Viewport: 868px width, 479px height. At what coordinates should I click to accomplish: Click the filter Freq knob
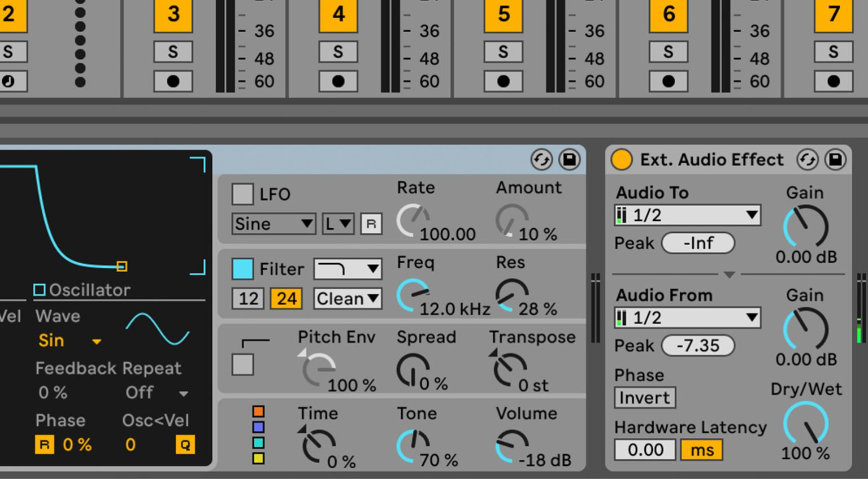413,295
